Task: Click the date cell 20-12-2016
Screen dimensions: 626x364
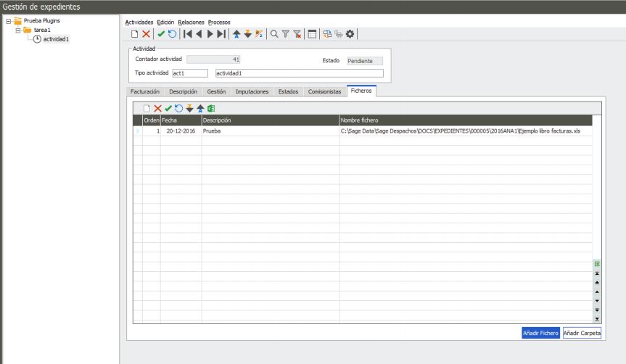Action: [x=181, y=131]
